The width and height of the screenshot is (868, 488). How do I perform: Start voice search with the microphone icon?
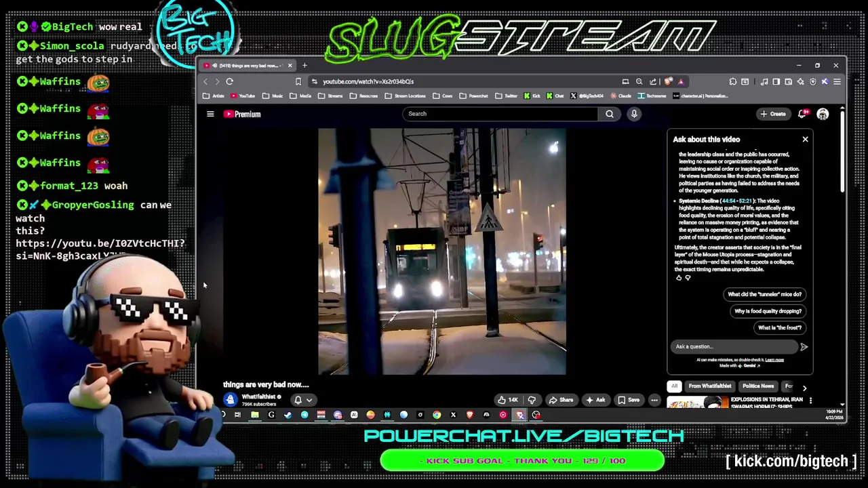coord(634,114)
